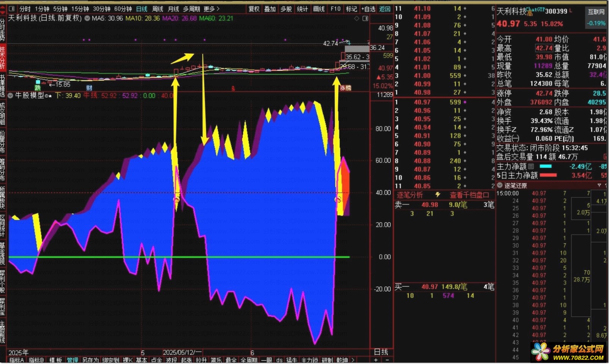This screenshot has width=610, height=364.
Task: Select the 60分钟 period tab
Action: click(x=123, y=9)
